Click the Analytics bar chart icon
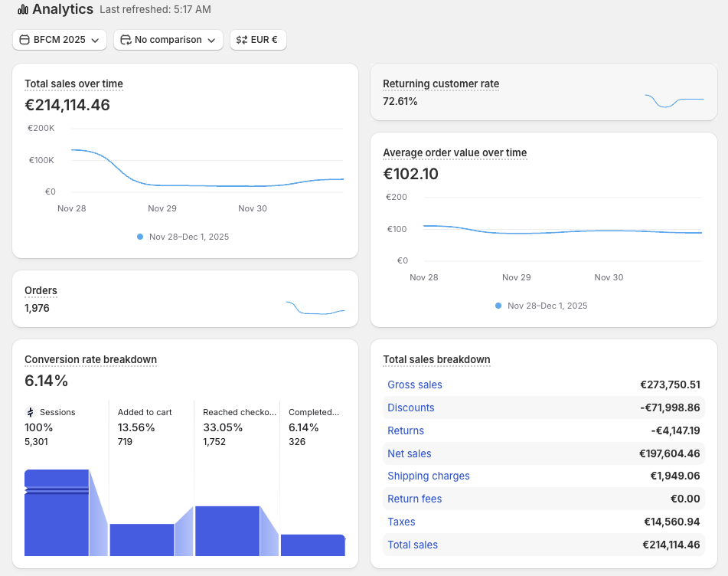This screenshot has width=728, height=576. point(23,9)
